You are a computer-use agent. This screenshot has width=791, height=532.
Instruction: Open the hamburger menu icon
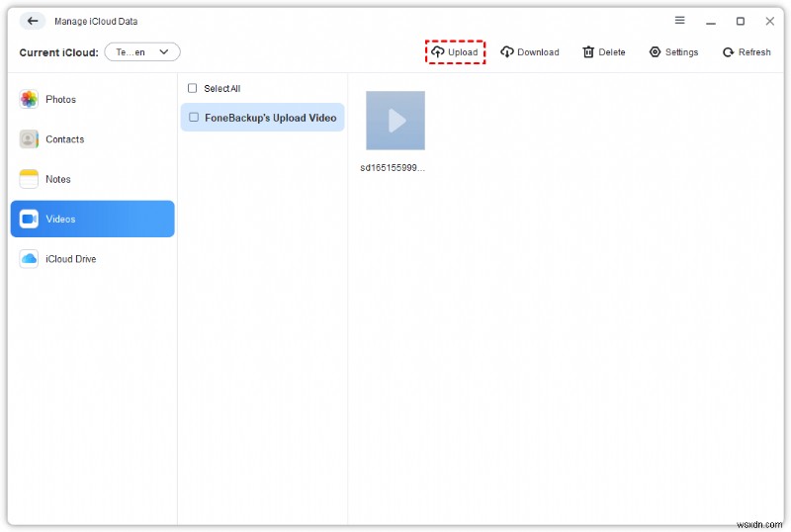[679, 20]
